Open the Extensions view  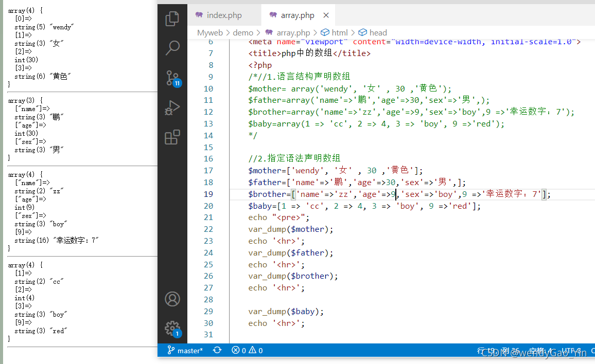click(x=172, y=137)
